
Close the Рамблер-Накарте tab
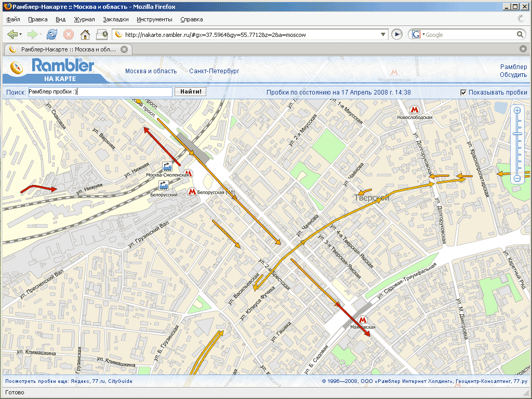124,49
